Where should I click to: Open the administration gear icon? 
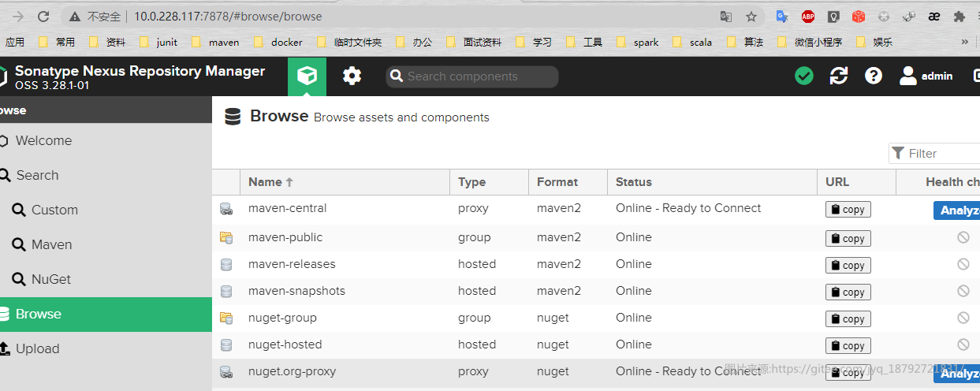(x=352, y=76)
